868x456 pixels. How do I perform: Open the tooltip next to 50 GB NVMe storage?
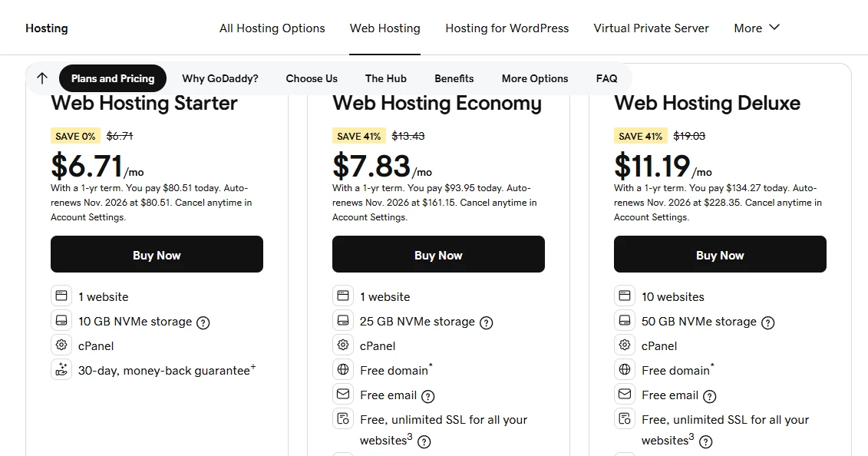[768, 322]
